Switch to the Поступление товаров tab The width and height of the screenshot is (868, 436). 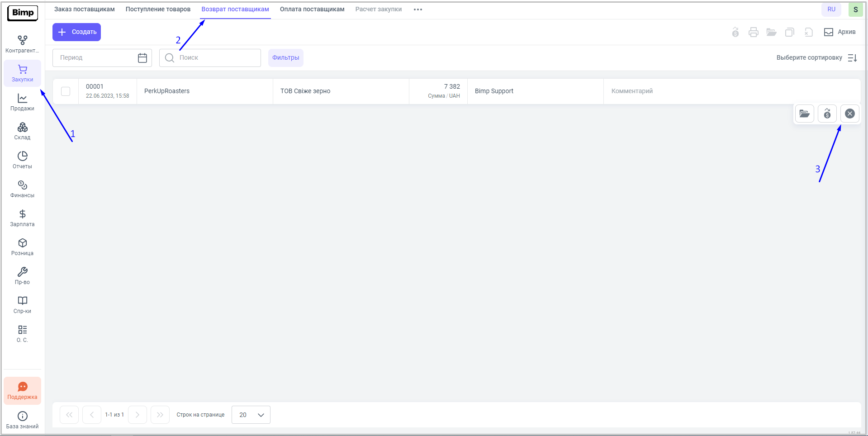[x=158, y=9]
